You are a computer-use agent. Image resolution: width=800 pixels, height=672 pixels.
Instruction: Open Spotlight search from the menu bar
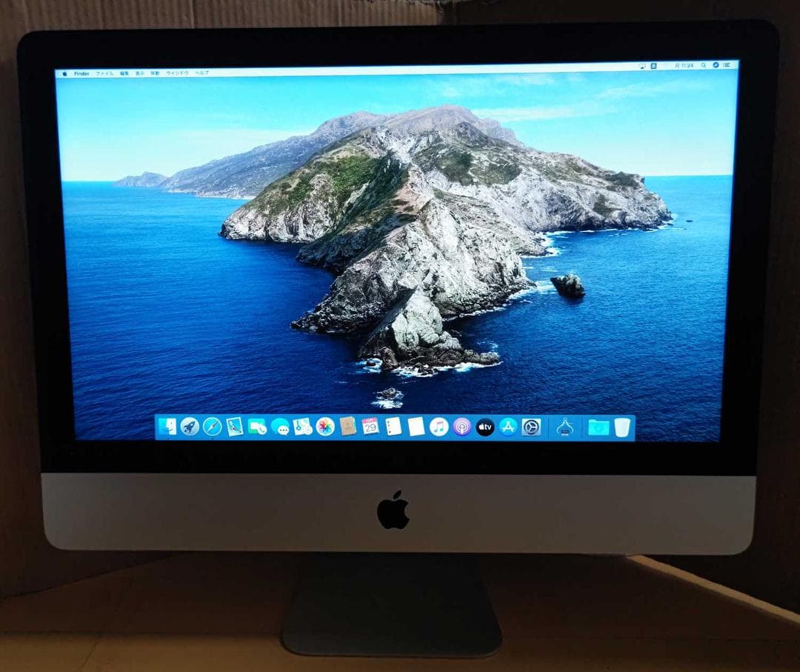click(x=703, y=67)
